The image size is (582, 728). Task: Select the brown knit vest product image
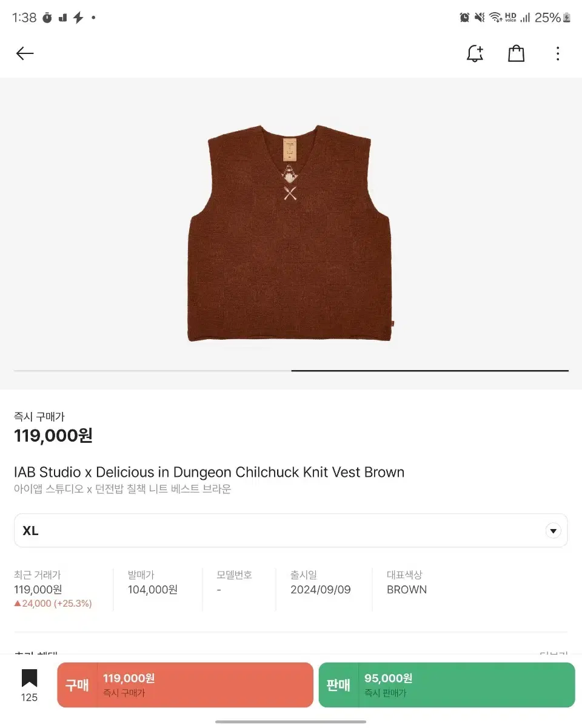[289, 233]
